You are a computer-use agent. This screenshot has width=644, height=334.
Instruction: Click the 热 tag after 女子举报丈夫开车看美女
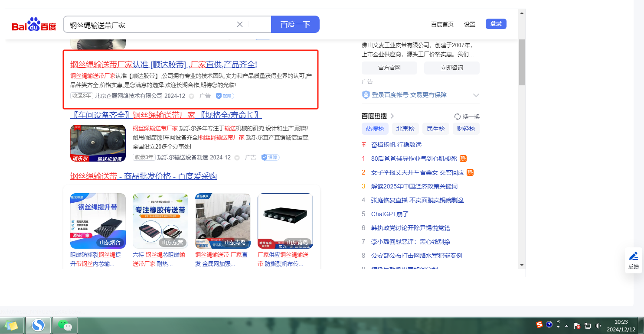tap(470, 172)
